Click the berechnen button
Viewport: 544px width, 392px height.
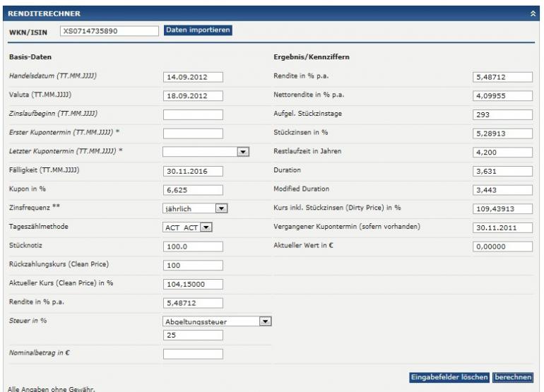pyautogui.click(x=513, y=377)
